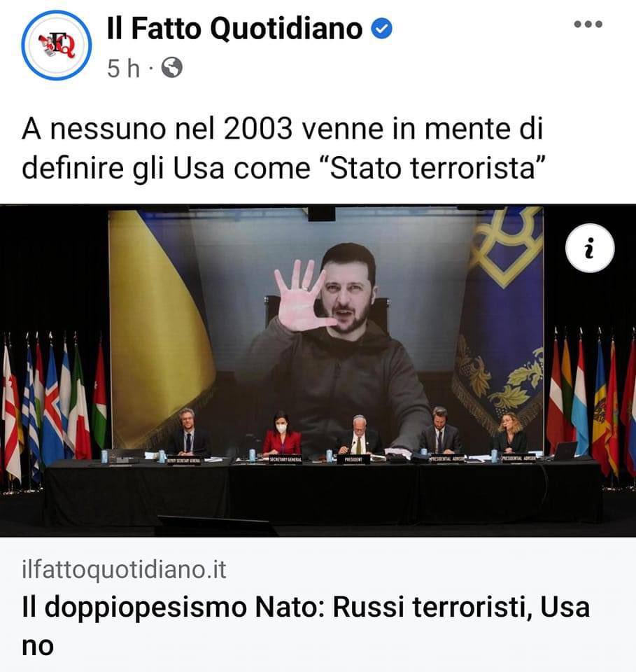Image resolution: width=636 pixels, height=672 pixels.
Task: Click the "5 h" post timestamp
Action: click(x=123, y=68)
